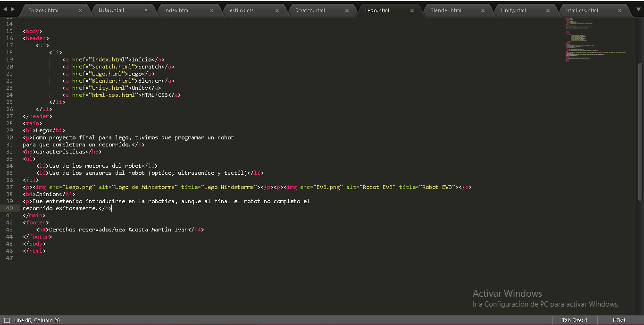Click 'Uso de los sensores del robot' line
The image size is (644, 325).
tap(150, 173)
